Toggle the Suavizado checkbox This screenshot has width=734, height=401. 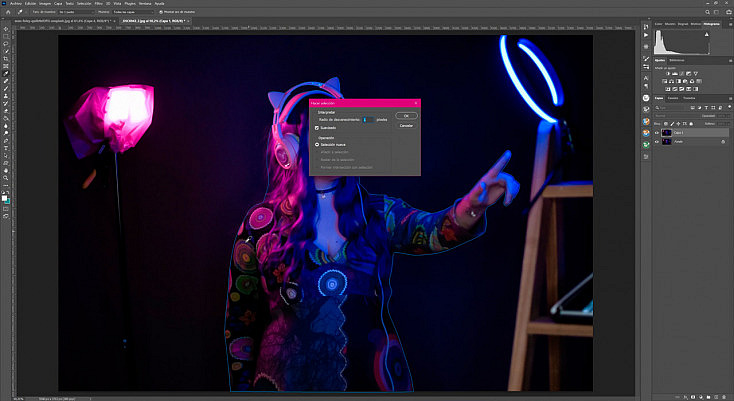(x=317, y=128)
